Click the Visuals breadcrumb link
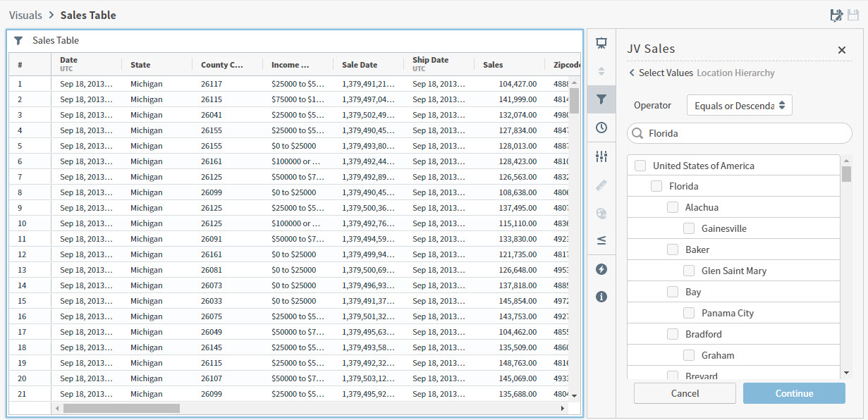The height and width of the screenshot is (420, 868). click(x=25, y=15)
